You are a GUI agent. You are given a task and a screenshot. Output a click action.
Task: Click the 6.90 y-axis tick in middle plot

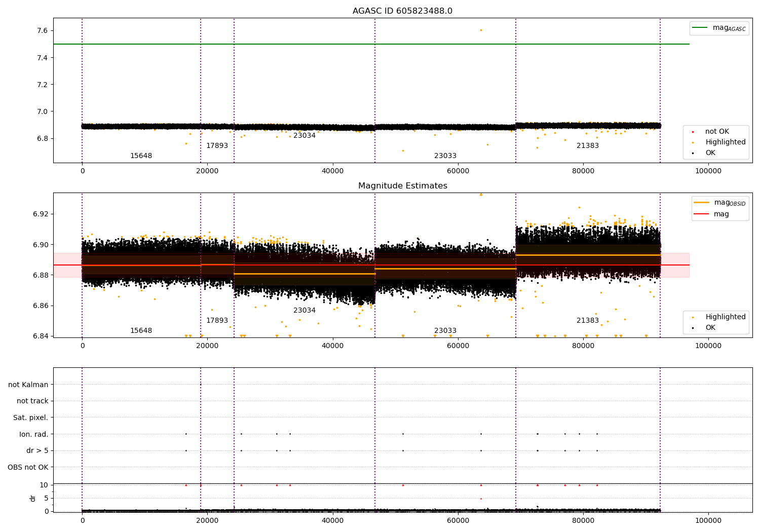pos(41,245)
